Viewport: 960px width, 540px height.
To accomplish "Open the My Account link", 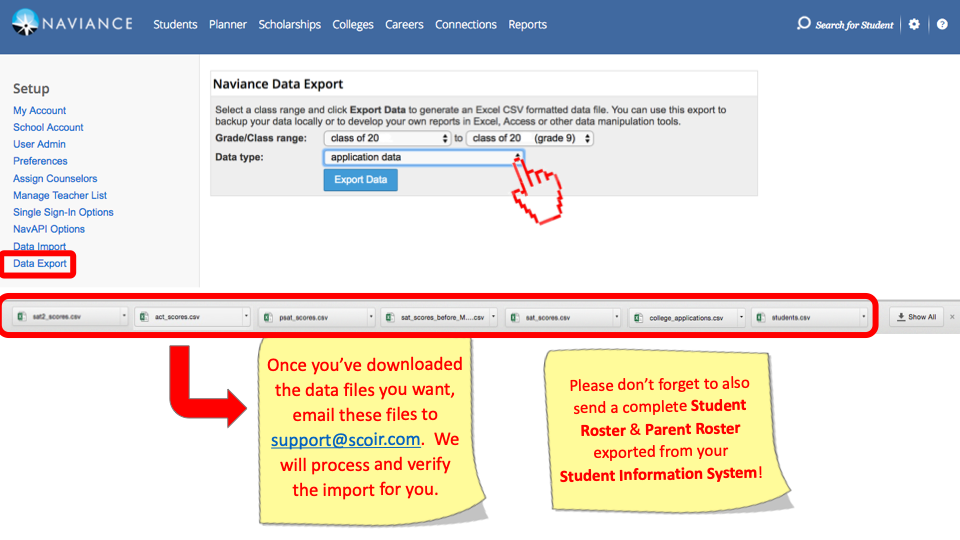I will [x=40, y=110].
